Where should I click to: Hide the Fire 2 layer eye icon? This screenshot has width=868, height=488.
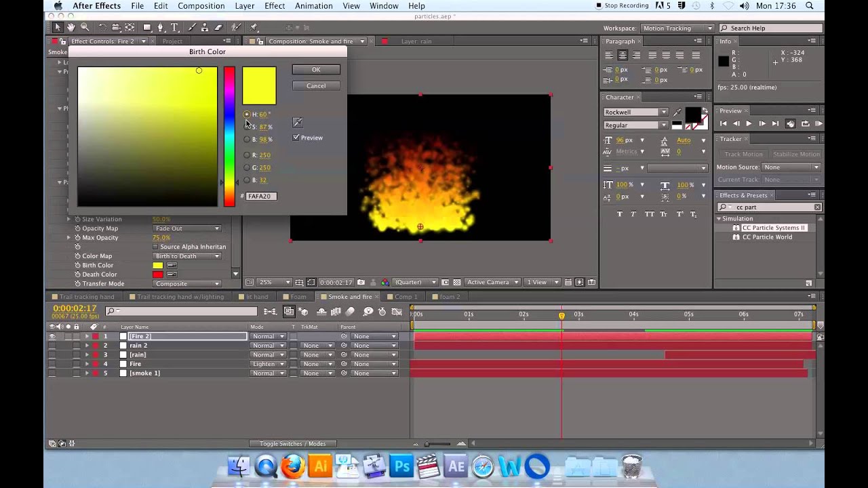click(x=52, y=336)
